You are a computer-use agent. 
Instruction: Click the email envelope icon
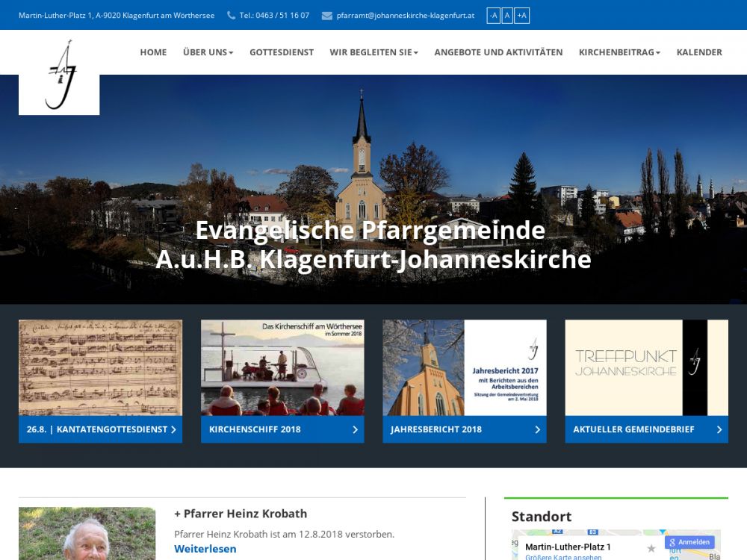pos(326,16)
